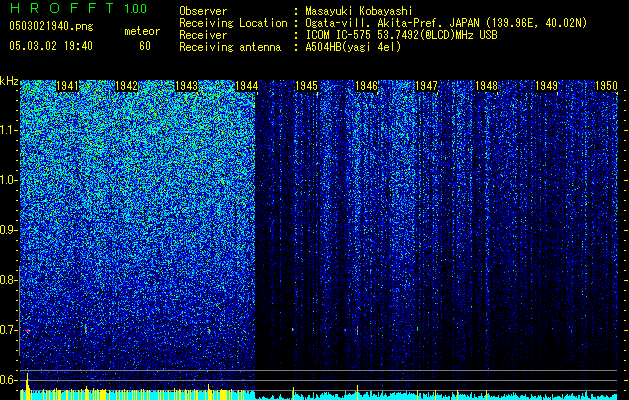The width and height of the screenshot is (629, 400).
Task: Click the 0.8 frequency axis label
Action: tap(8, 280)
